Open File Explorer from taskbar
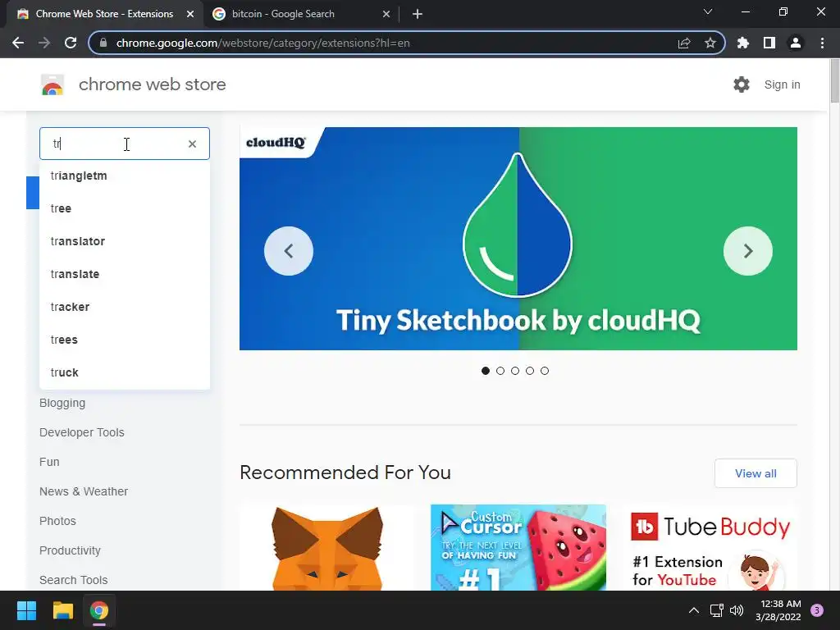 pos(62,610)
